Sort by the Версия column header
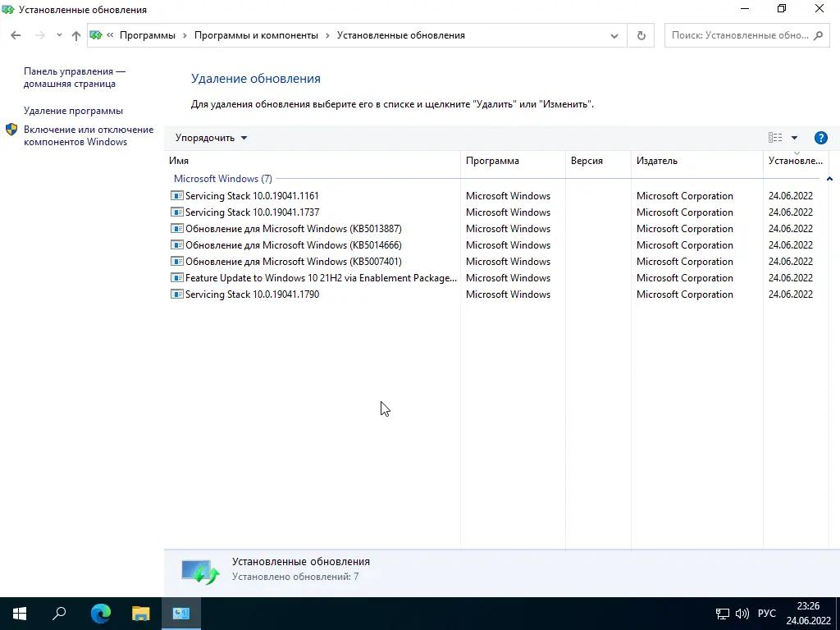840x630 pixels. click(x=598, y=161)
